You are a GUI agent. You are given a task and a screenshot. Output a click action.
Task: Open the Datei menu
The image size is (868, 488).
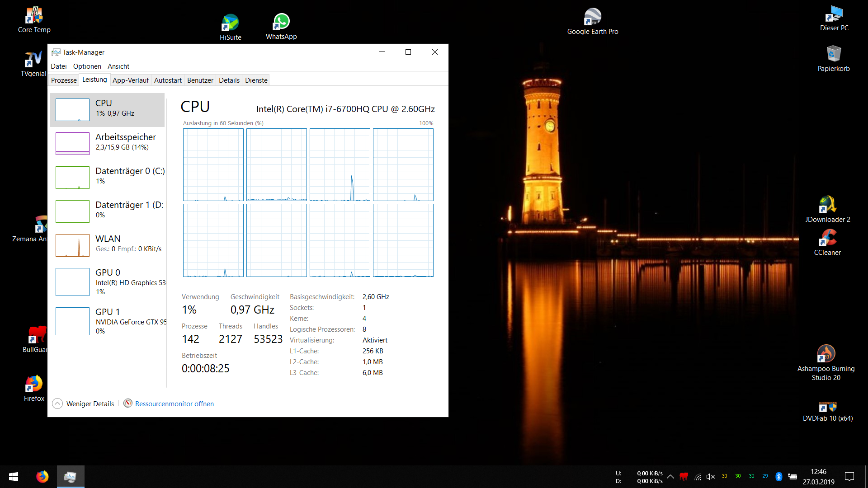click(x=59, y=66)
